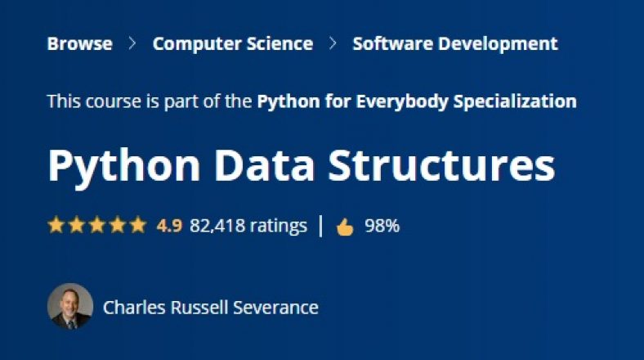Click the fourth rating star
This screenshot has width=644, height=360.
coord(117,225)
